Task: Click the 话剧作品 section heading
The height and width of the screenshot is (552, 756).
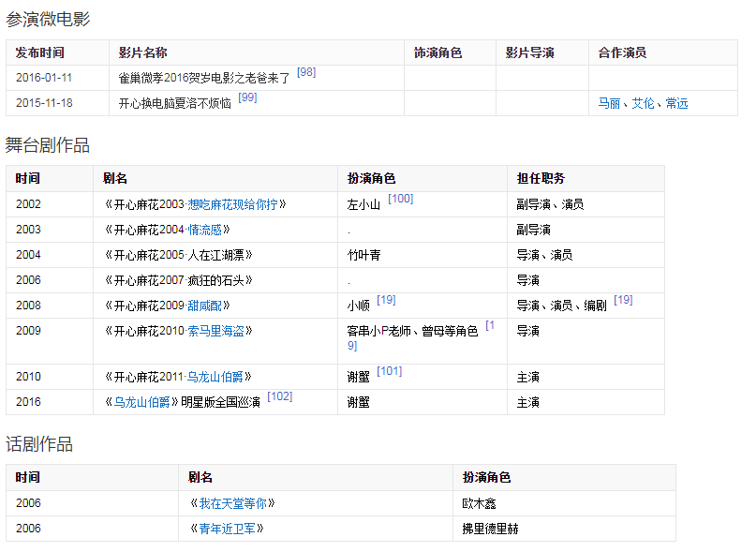Action: pos(39,443)
